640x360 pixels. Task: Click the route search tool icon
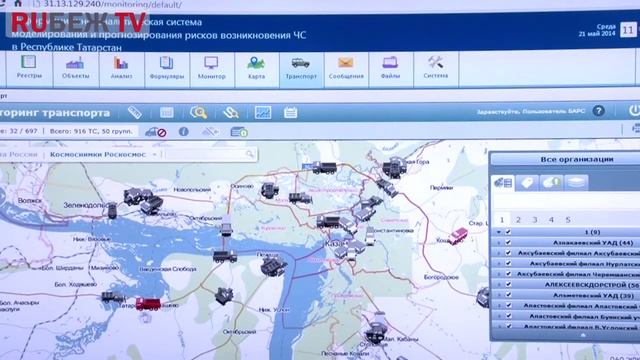(x=231, y=113)
